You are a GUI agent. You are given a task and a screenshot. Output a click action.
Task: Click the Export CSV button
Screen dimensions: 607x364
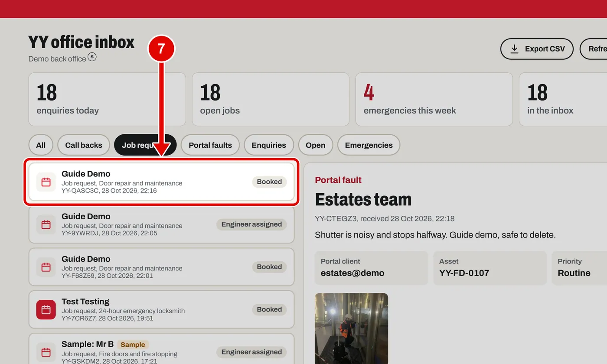coord(537,49)
